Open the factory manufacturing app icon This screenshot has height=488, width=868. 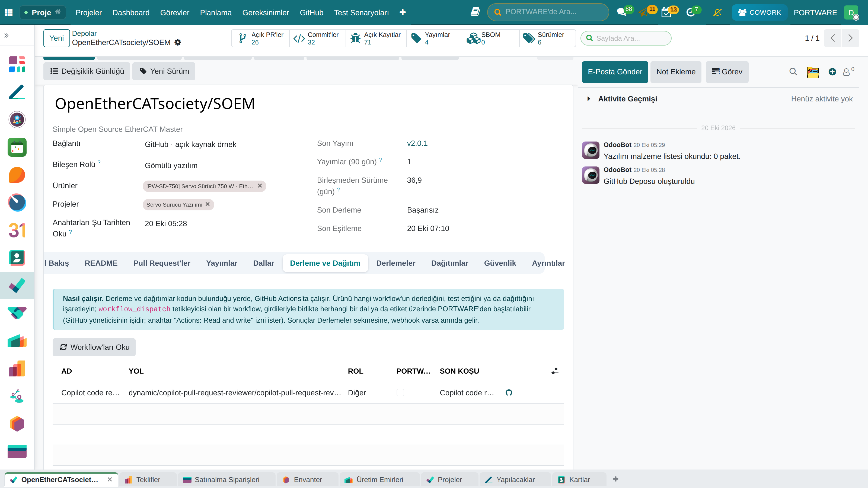(17, 341)
